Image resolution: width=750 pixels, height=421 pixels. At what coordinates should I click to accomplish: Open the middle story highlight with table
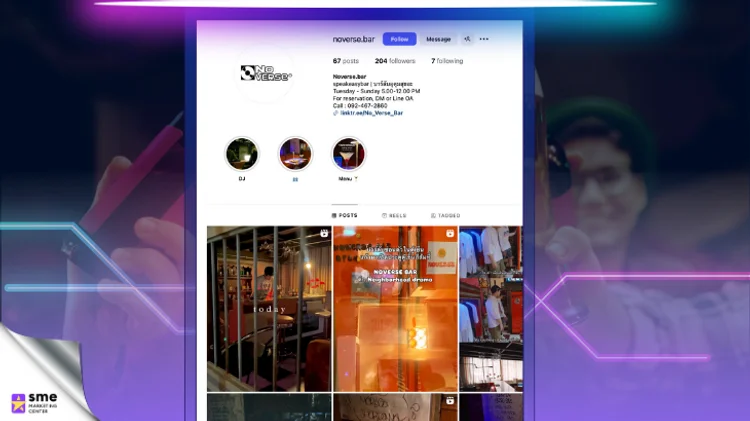(295, 154)
